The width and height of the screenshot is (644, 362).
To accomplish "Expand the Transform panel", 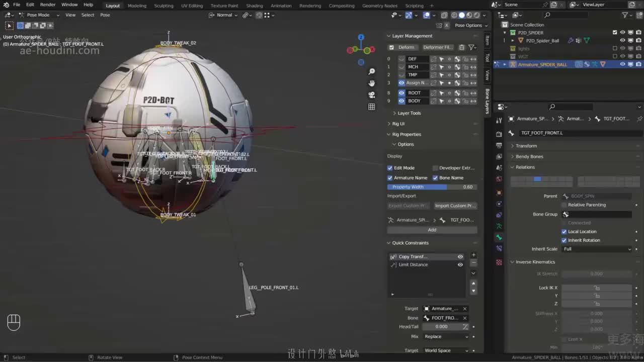I will pos(526,146).
